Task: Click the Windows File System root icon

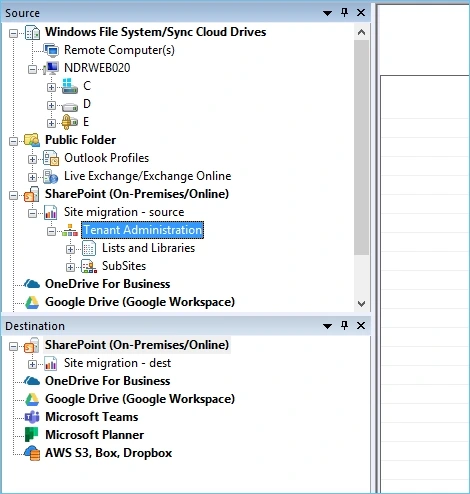Action: coord(33,32)
